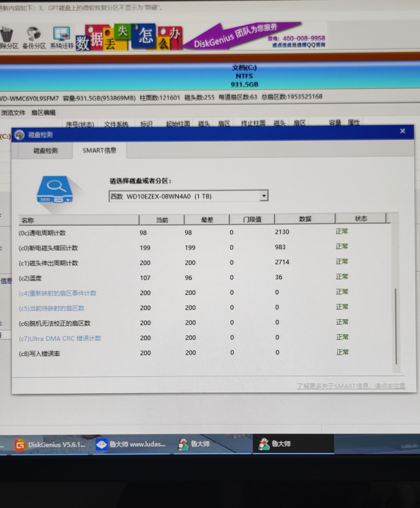
Task: Close the 磁盘检测 dialog
Action: coord(403,131)
